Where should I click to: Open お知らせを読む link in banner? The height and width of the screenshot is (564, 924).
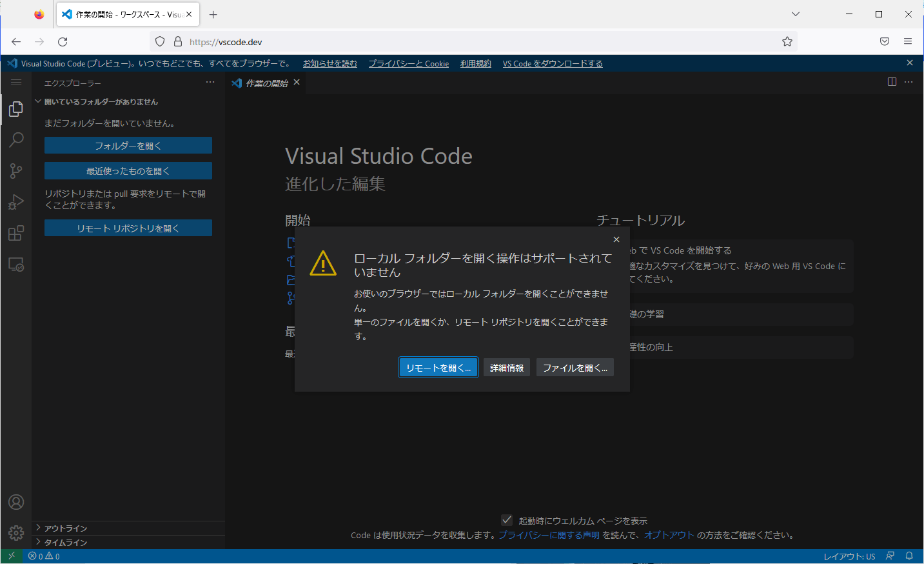(x=330, y=63)
